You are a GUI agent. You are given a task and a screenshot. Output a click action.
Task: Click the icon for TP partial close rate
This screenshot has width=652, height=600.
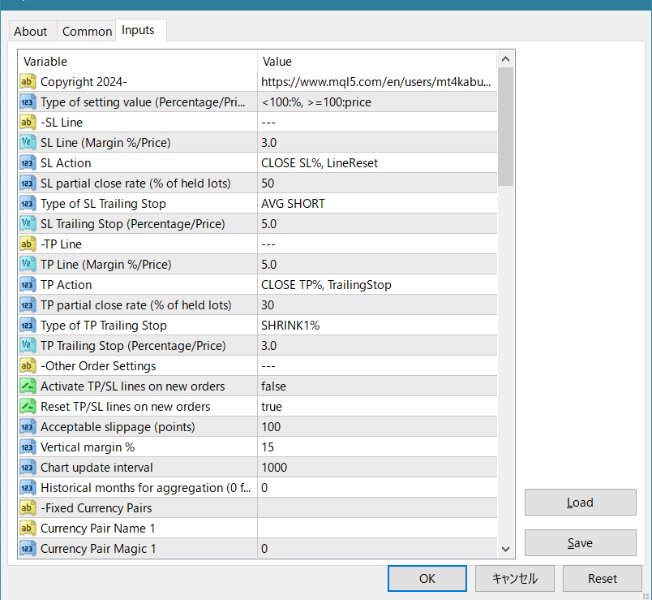[27, 305]
